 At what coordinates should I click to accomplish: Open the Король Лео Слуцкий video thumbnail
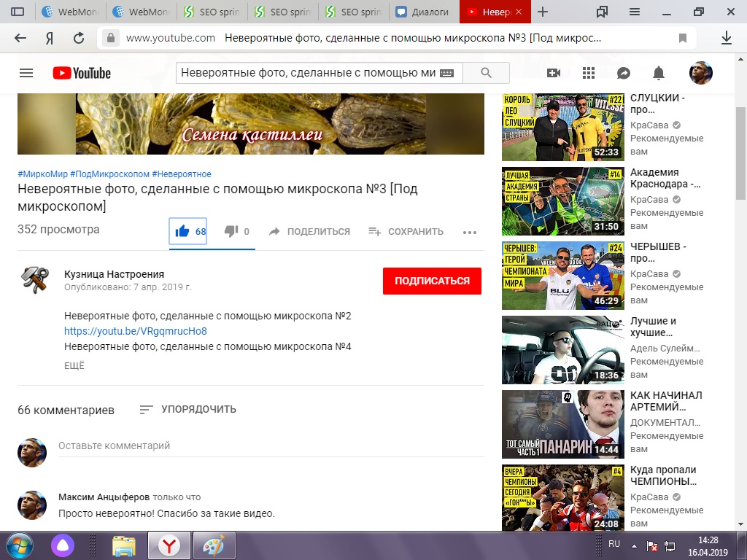(x=563, y=127)
